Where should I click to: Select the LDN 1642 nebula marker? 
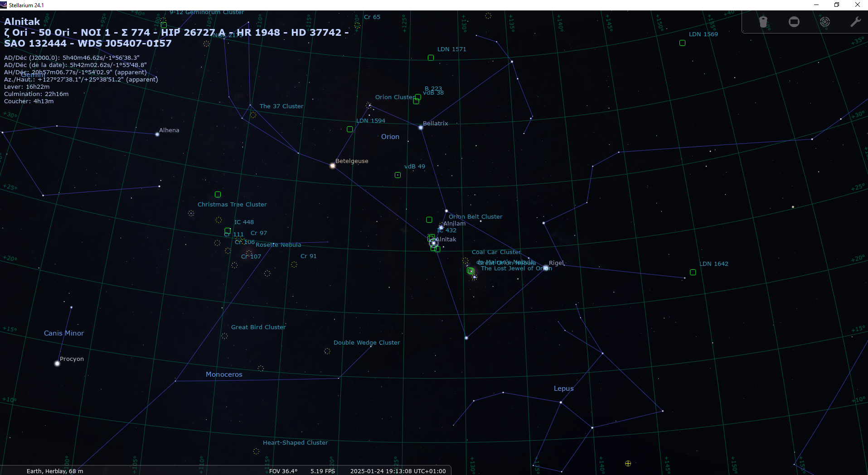click(x=693, y=272)
